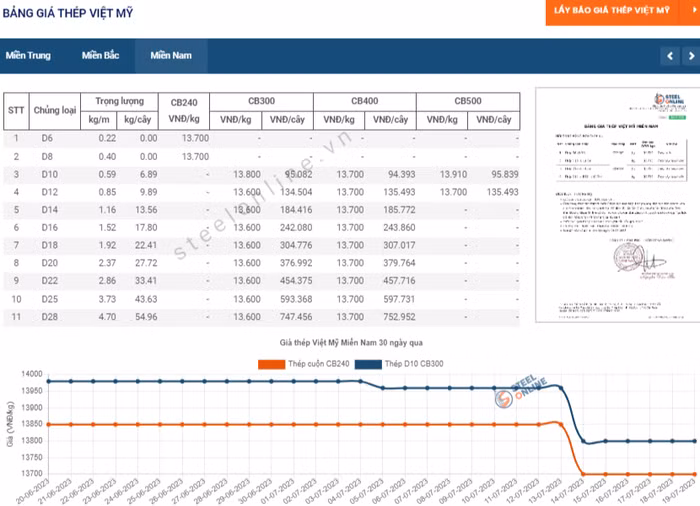Click the 13.910 CB500 price for D10

(453, 175)
